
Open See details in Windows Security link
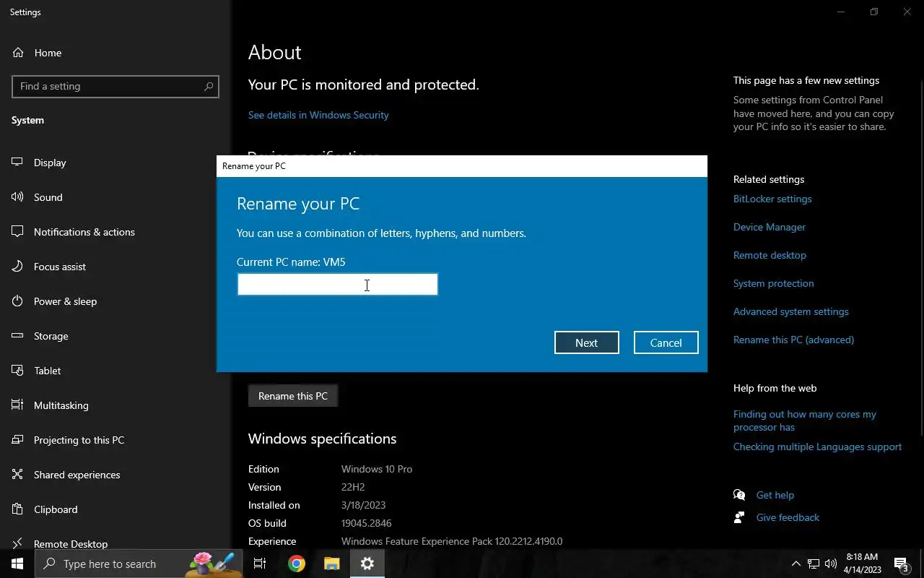tap(318, 115)
